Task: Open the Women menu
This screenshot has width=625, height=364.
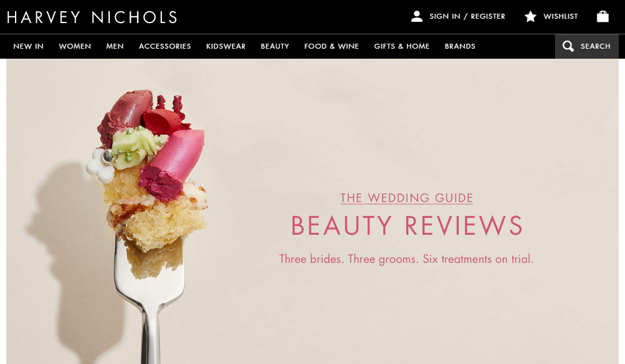Action: coord(75,46)
